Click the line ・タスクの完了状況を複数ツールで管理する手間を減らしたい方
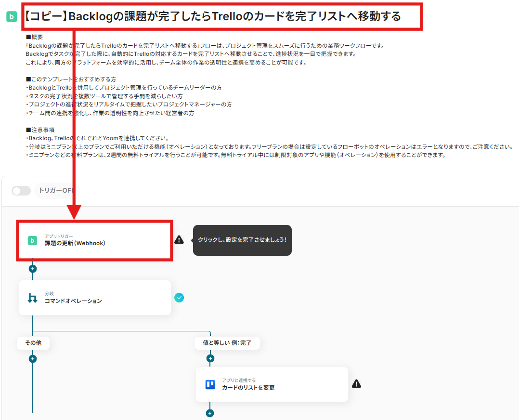Viewport: 519px width, 420px height. (104, 96)
